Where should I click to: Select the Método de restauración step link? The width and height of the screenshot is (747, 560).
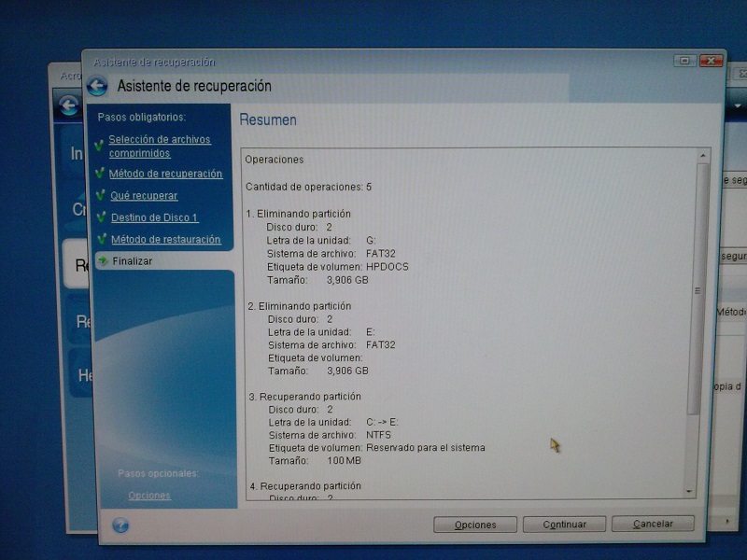pyautogui.click(x=165, y=240)
